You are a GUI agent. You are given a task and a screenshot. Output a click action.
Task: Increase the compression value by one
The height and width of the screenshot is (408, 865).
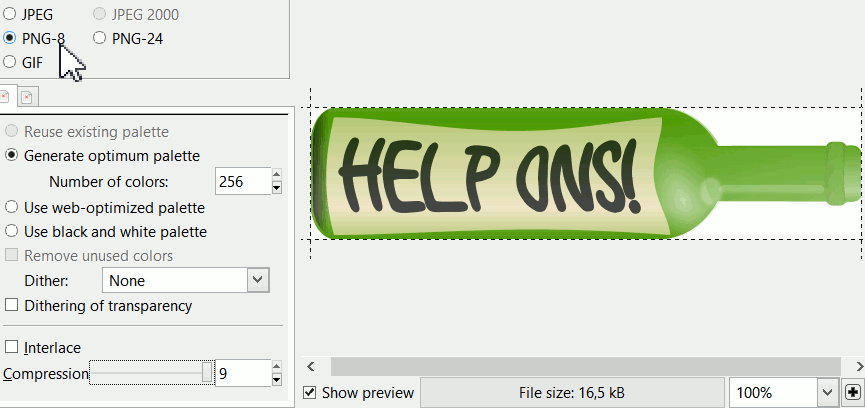tap(277, 367)
